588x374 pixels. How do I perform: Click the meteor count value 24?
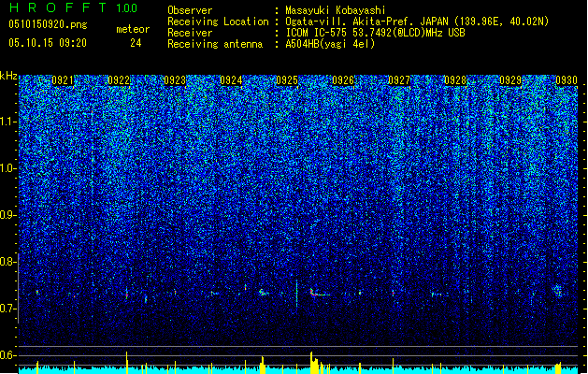click(136, 43)
